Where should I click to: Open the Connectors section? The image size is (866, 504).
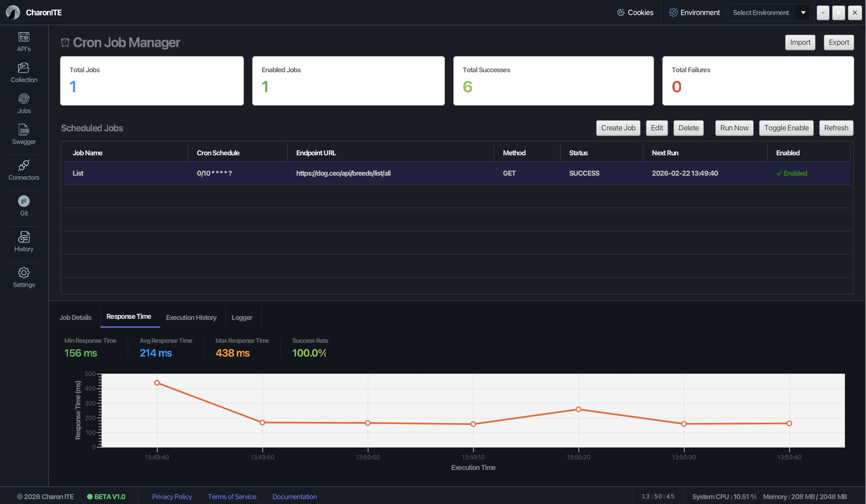coord(24,170)
